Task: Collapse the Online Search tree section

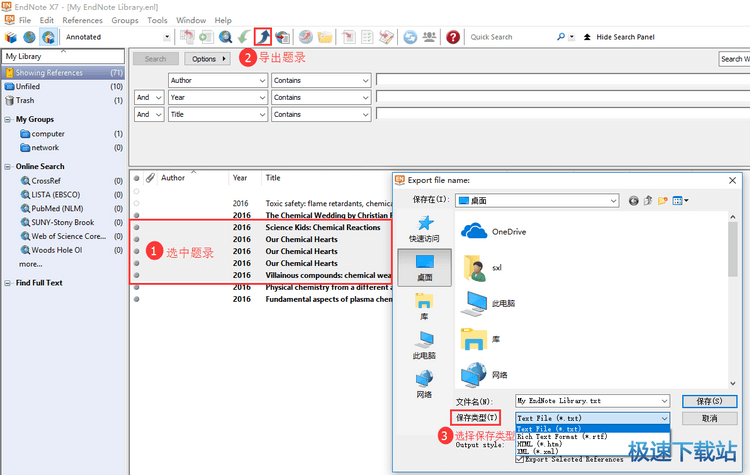Action: [8, 166]
